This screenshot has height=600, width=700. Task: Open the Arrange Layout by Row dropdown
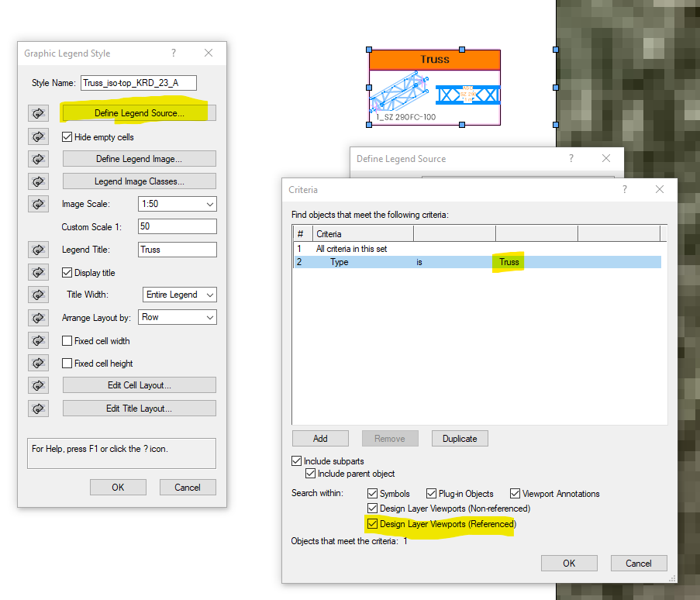[177, 318]
